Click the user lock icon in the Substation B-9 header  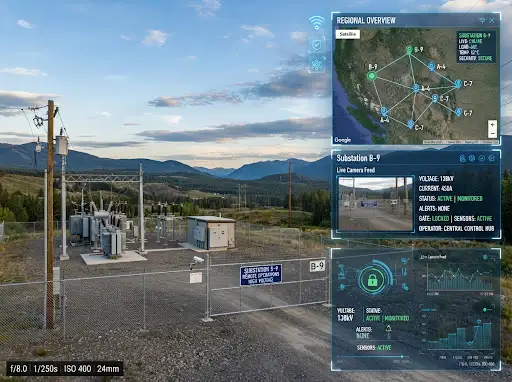click(x=462, y=158)
